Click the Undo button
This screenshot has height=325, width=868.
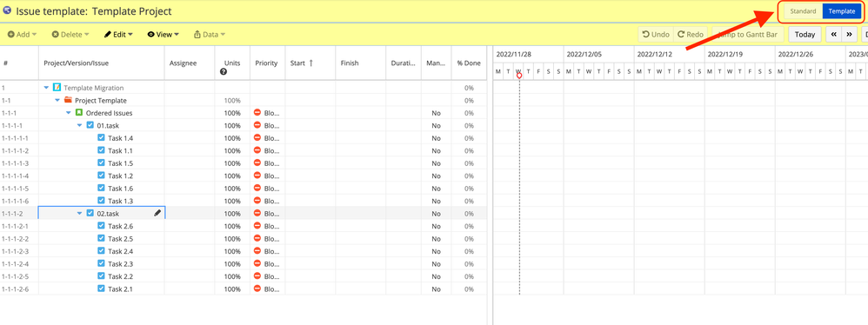click(656, 34)
